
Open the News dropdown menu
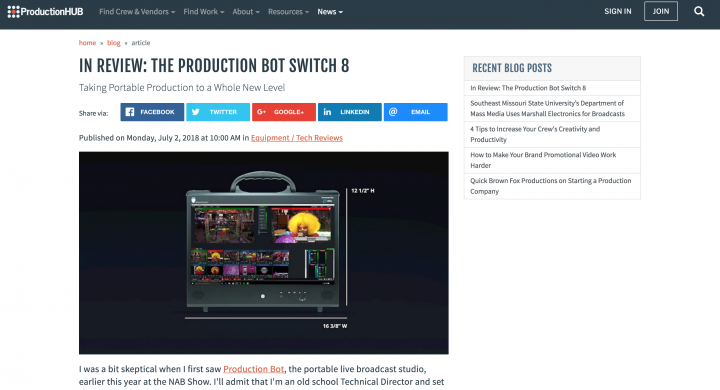[x=330, y=12]
